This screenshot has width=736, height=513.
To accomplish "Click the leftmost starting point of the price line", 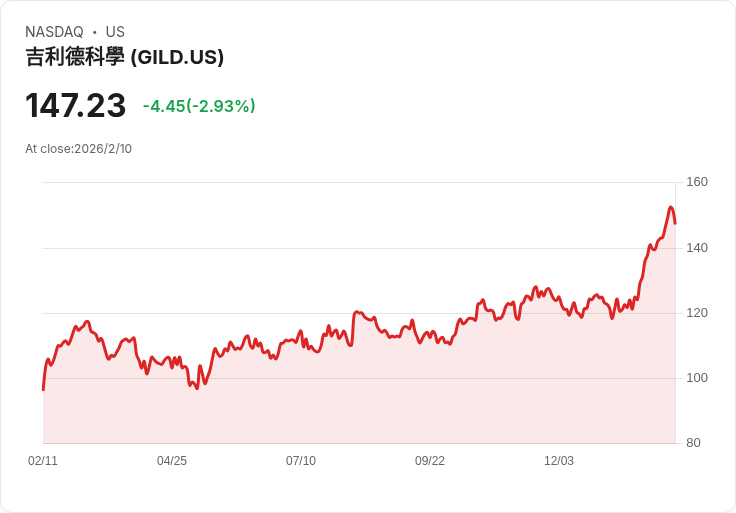I will tap(43, 389).
